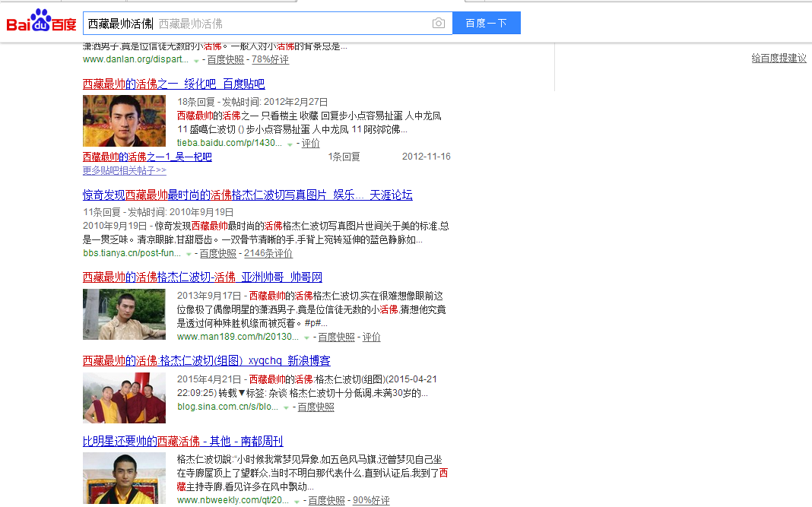Click tieba.baidu.com/p/1430... URL text
The width and height of the screenshot is (812, 507).
tap(230, 143)
